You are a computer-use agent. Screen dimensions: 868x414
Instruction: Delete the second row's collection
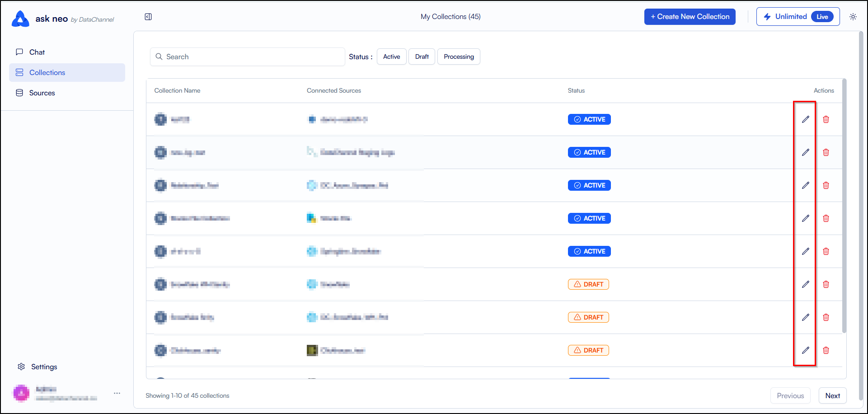[x=826, y=152]
